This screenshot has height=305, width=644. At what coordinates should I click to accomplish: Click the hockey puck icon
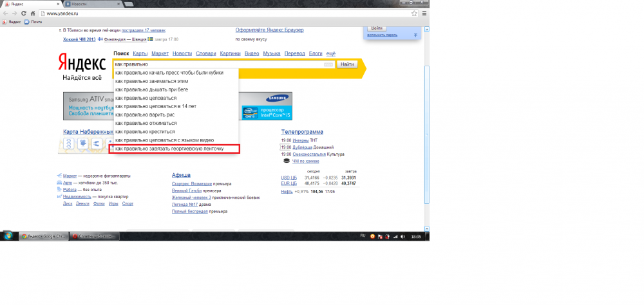coord(287,162)
